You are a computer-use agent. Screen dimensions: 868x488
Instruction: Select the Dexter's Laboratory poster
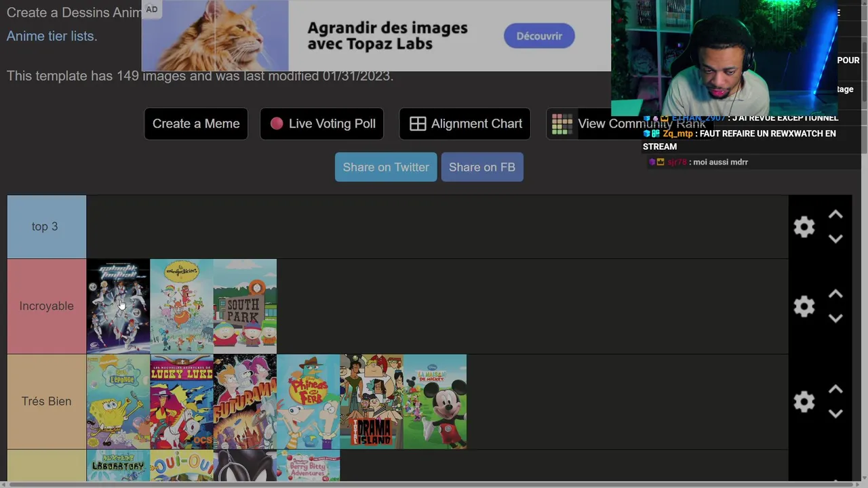point(118,466)
